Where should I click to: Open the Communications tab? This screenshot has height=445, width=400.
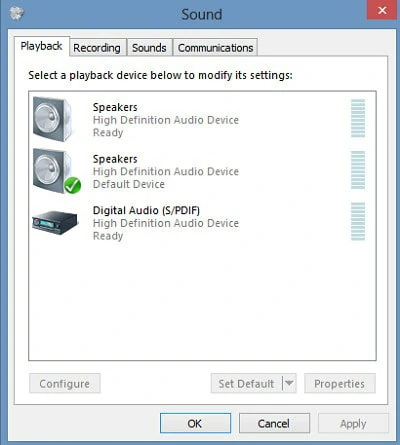tap(215, 48)
